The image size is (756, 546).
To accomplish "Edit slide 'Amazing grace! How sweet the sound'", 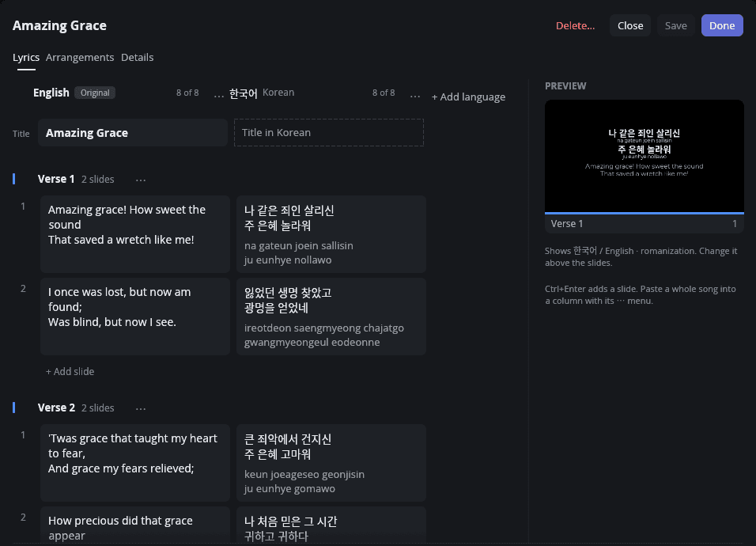I will pos(135,234).
